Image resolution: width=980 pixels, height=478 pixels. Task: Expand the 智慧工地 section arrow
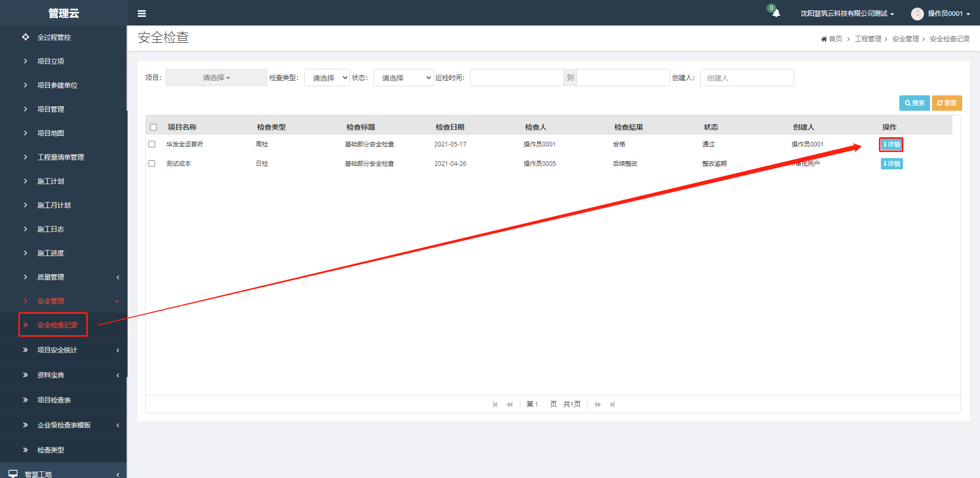(118, 474)
